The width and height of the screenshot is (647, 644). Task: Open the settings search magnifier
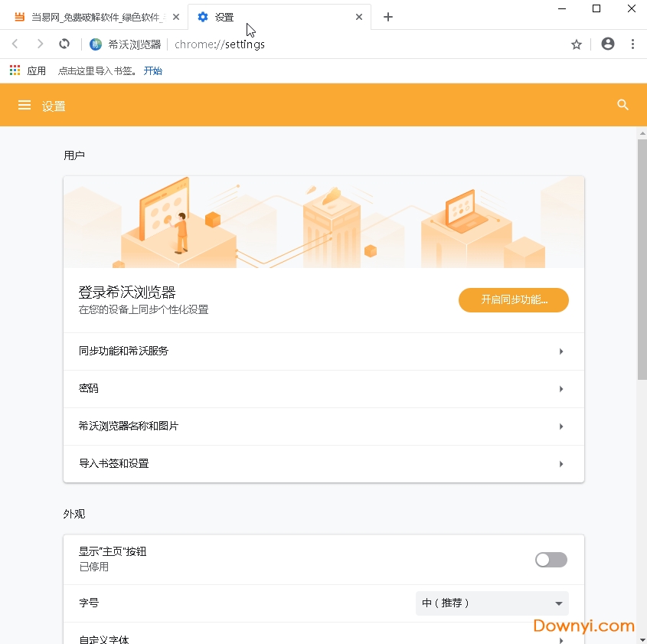pyautogui.click(x=622, y=105)
